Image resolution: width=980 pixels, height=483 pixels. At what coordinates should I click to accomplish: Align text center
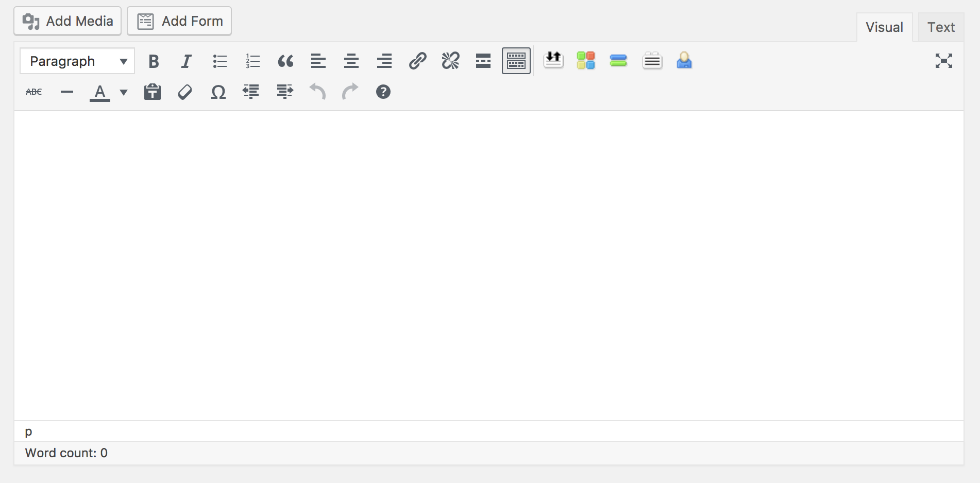(x=351, y=61)
